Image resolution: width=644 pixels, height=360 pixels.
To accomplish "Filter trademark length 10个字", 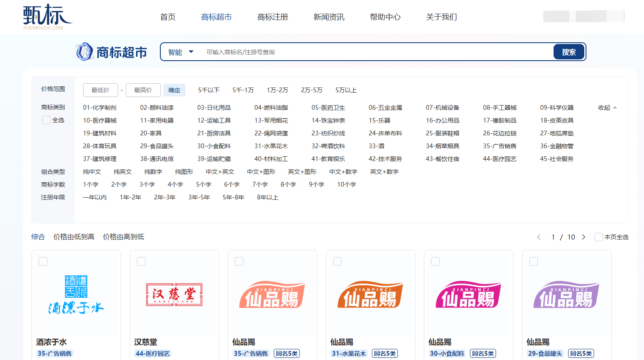I will click(347, 184).
